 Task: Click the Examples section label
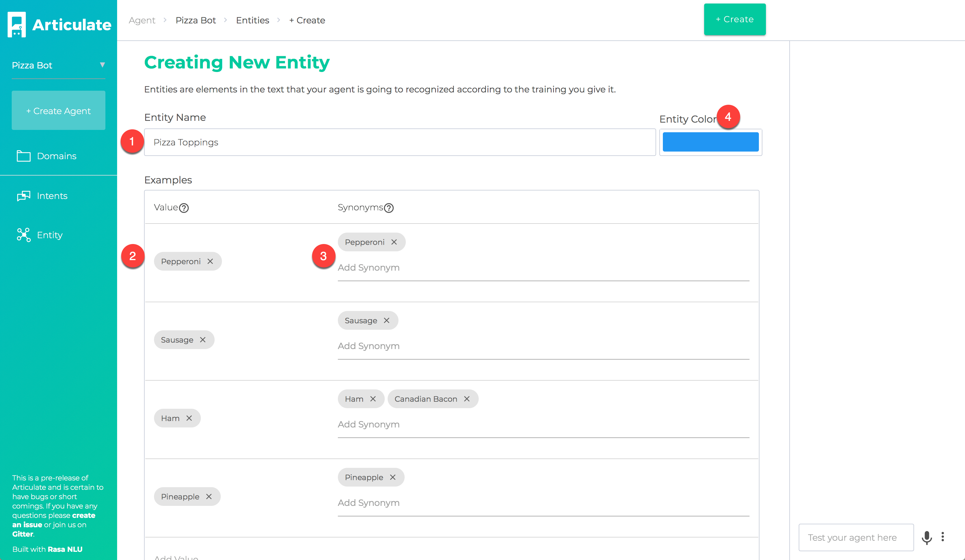pyautogui.click(x=168, y=180)
